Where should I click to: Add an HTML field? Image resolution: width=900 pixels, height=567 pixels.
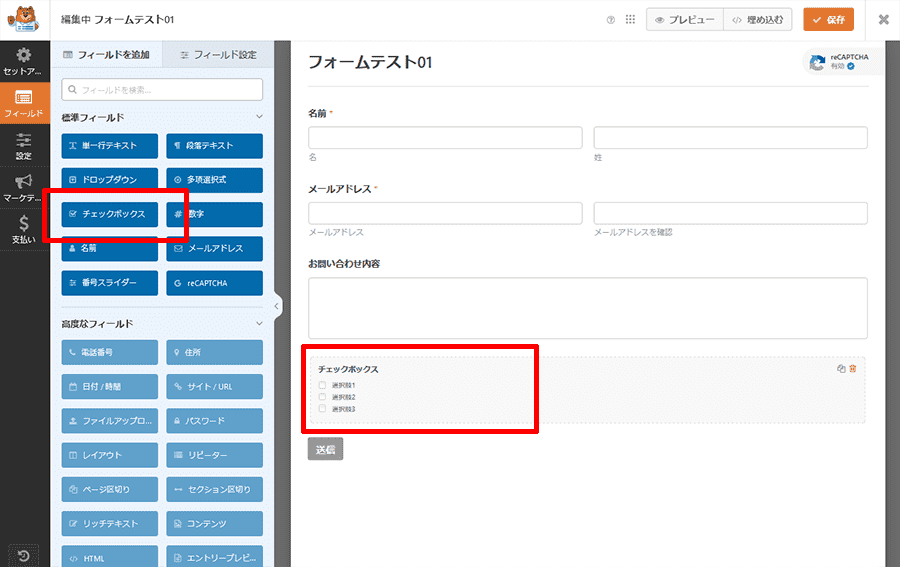(x=110, y=557)
